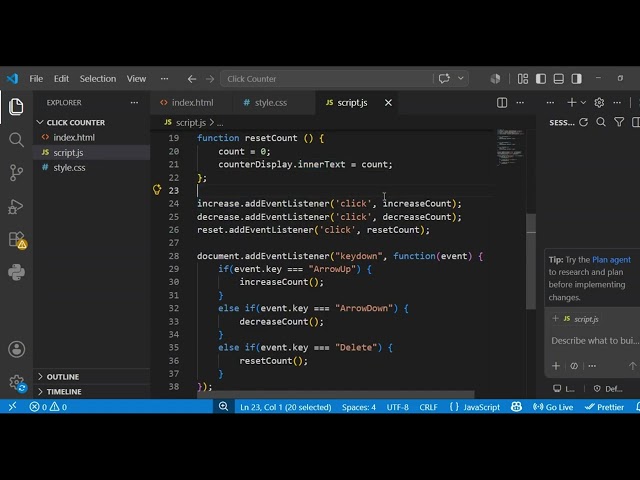Toggle the bottom Panel
The image size is (640, 480).
click(559, 79)
